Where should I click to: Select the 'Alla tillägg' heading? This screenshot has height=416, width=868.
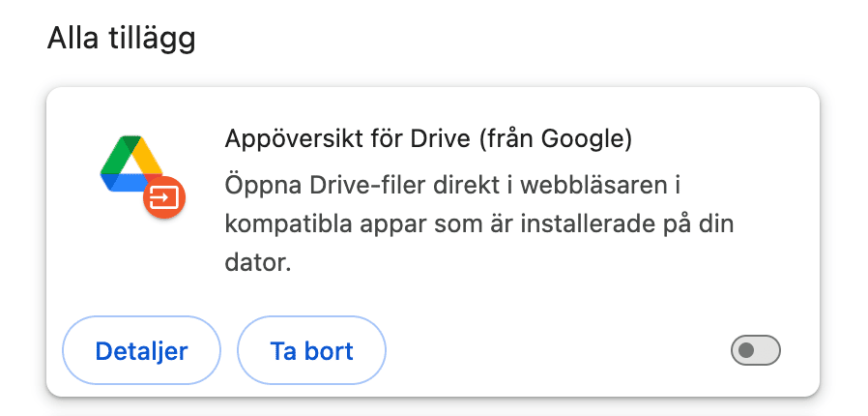coord(121,39)
